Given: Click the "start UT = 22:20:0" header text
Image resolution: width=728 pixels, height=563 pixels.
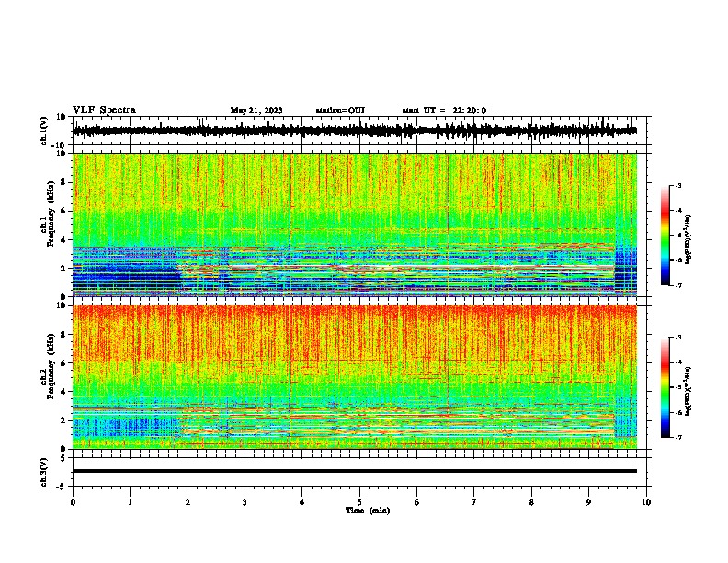Looking at the screenshot, I should (x=444, y=110).
